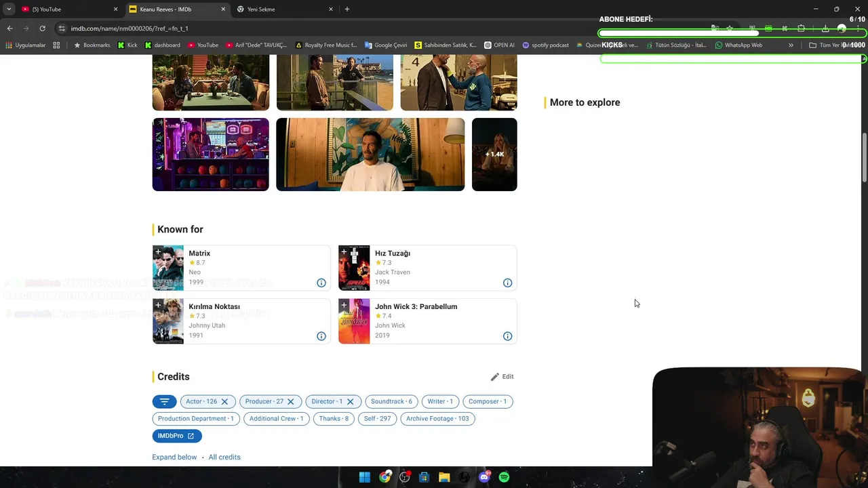Open the Uygulamalar apps shortcut
Screen dimensions: 868x488
point(26,45)
